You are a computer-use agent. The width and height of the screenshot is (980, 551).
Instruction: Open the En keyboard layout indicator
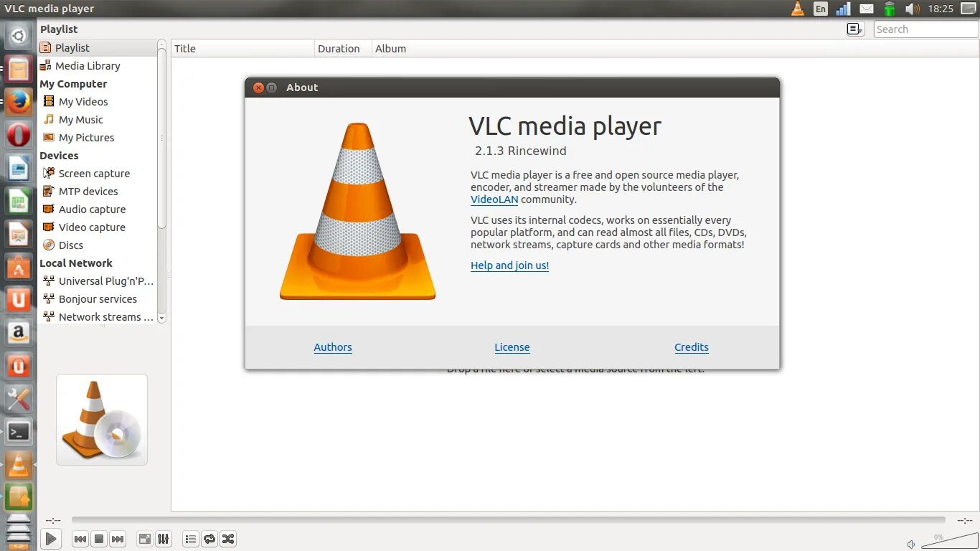(x=821, y=9)
